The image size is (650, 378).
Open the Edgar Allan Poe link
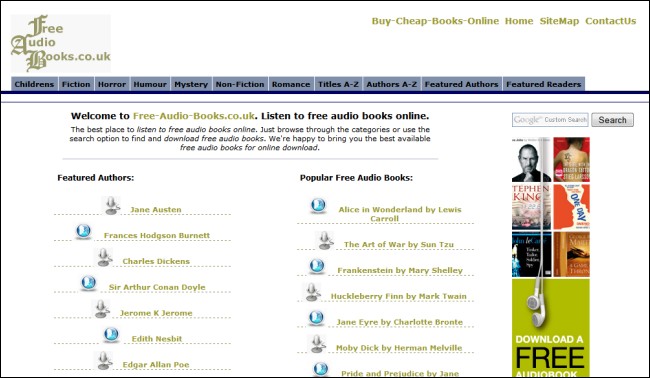[156, 365]
